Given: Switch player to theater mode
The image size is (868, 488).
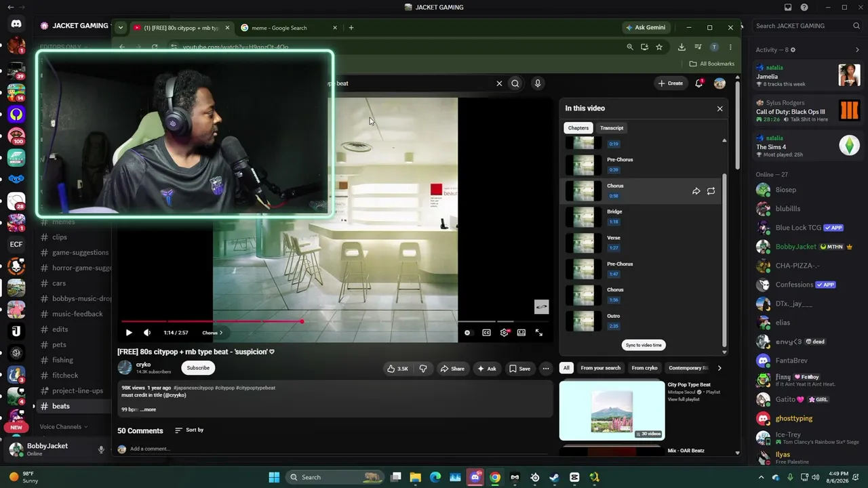Looking at the screenshot, I should click(521, 333).
